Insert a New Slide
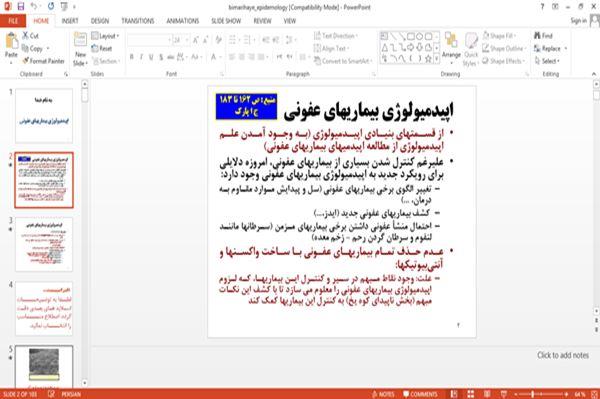 coord(80,49)
